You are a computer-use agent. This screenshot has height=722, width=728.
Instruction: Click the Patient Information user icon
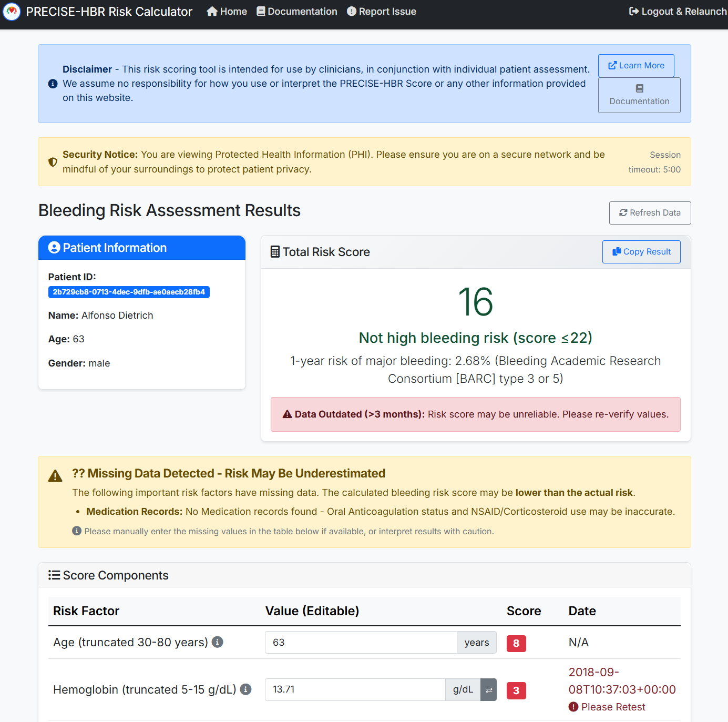(54, 248)
